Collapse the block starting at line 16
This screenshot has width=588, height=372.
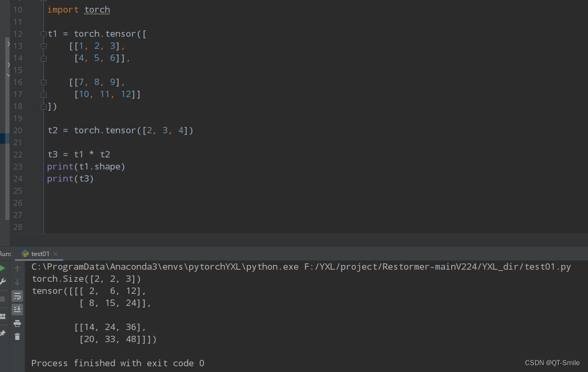pyautogui.click(x=43, y=82)
